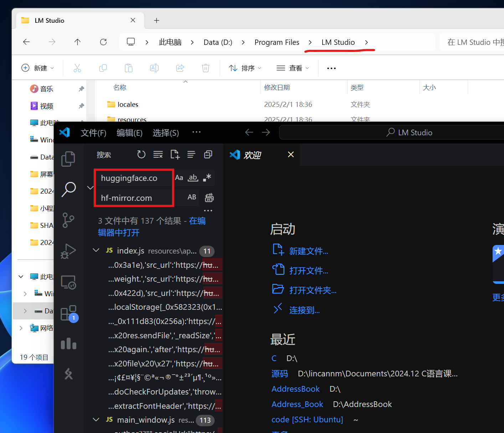The image size is (504, 433).
Task: Click the huggingface.co search input field
Action: [134, 178]
